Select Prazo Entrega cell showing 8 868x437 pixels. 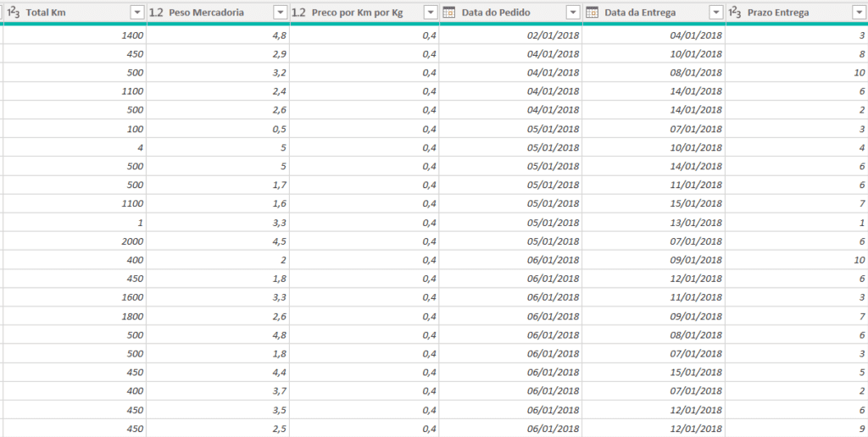[x=797, y=54]
